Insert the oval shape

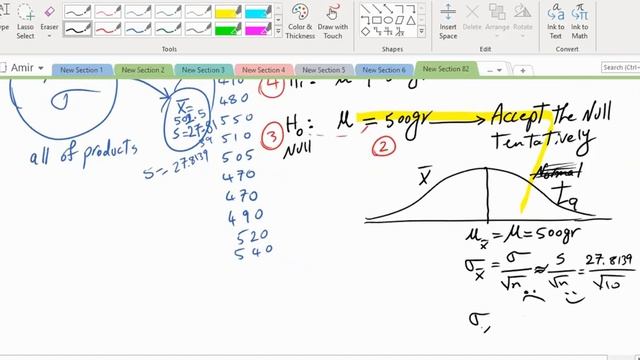(388, 20)
